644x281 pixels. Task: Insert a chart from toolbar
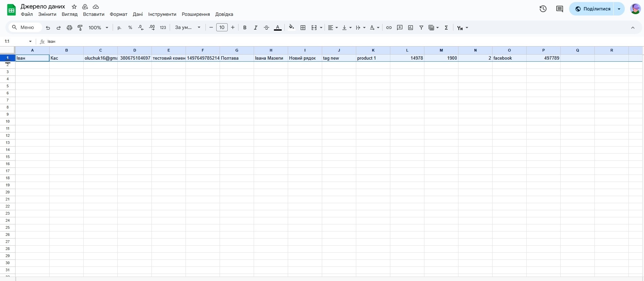tap(411, 28)
